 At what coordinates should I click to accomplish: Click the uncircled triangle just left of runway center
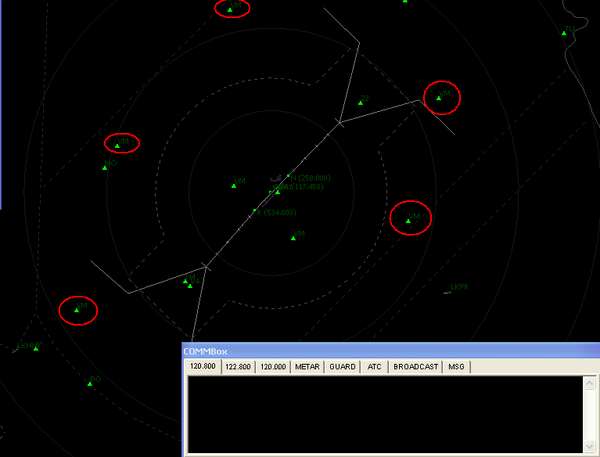click(x=234, y=184)
